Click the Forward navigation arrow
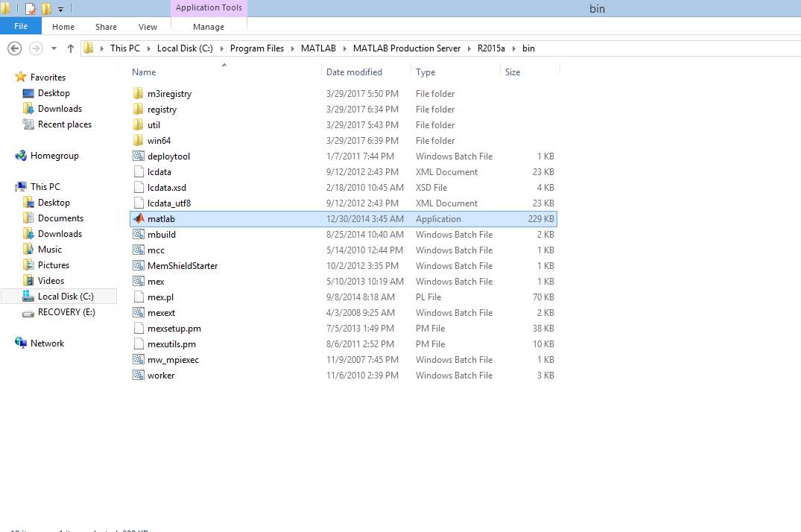Screen dimensions: 801x532 35,48
